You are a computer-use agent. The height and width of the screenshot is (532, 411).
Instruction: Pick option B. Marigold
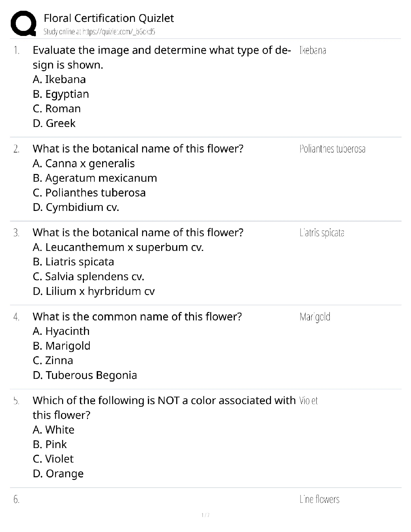62,346
